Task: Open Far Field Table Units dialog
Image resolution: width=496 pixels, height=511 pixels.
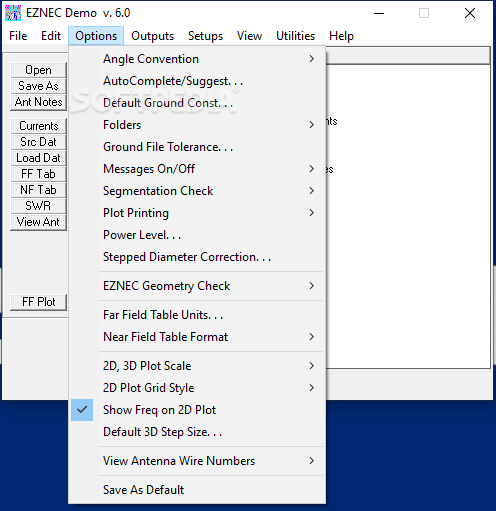Action: (197, 315)
